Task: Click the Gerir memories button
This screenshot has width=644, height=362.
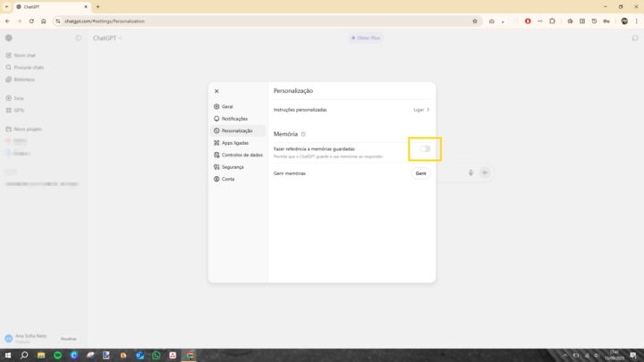Action: pyautogui.click(x=420, y=173)
